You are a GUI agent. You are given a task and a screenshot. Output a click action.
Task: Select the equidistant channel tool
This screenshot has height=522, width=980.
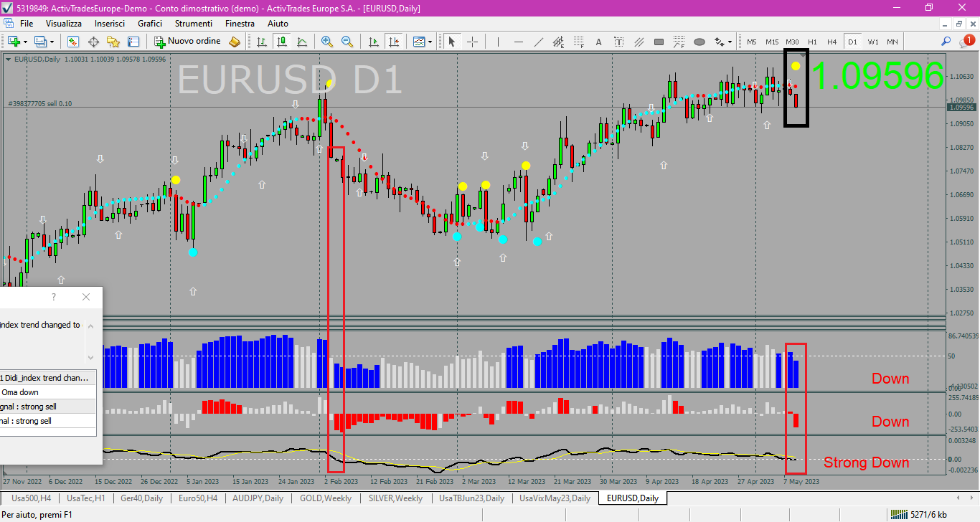pos(558,42)
